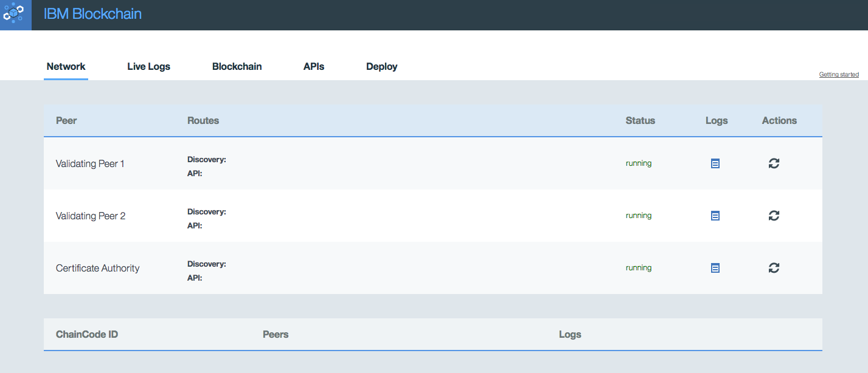Open the Deploy tab
Screen dimensions: 868x373
(x=381, y=67)
